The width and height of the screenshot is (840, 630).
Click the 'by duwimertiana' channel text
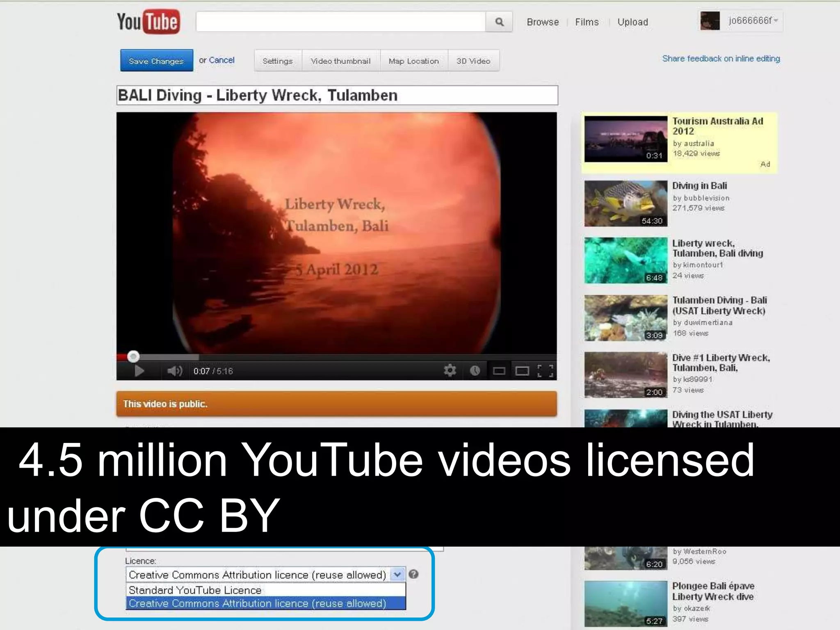click(703, 322)
